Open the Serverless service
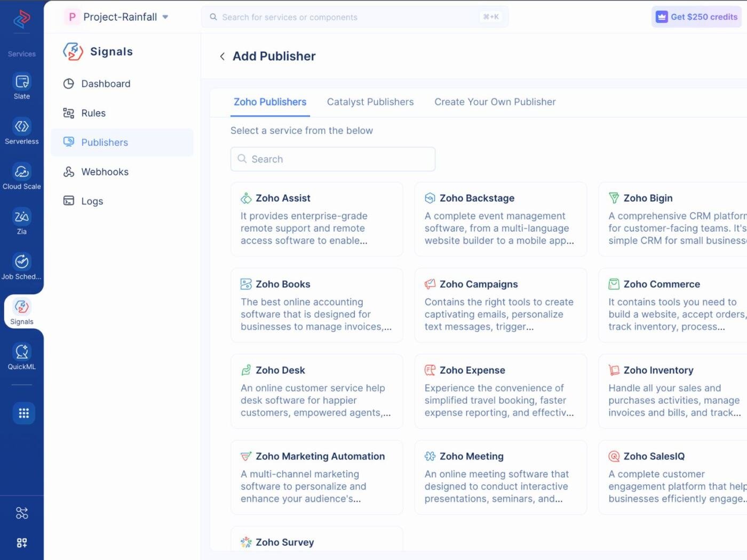Image resolution: width=747 pixels, height=560 pixels. (22, 131)
